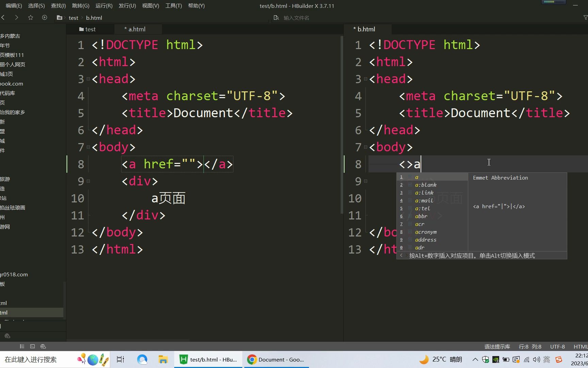Open the outline list icon at bottom left
The height and width of the screenshot is (368, 588).
click(22, 346)
